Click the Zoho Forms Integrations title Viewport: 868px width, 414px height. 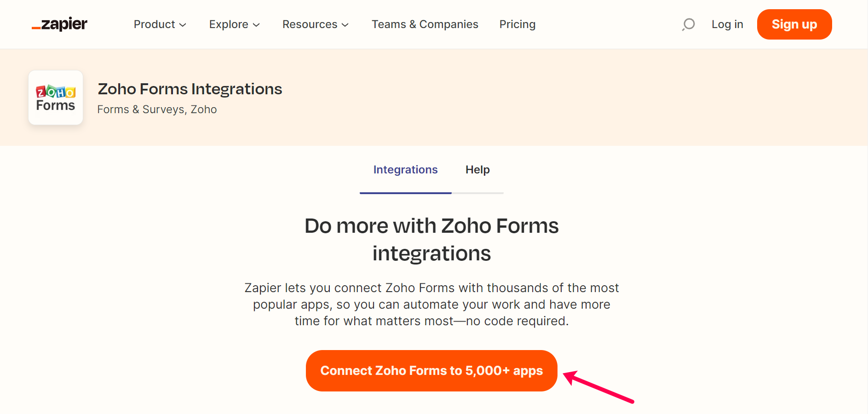pos(190,89)
